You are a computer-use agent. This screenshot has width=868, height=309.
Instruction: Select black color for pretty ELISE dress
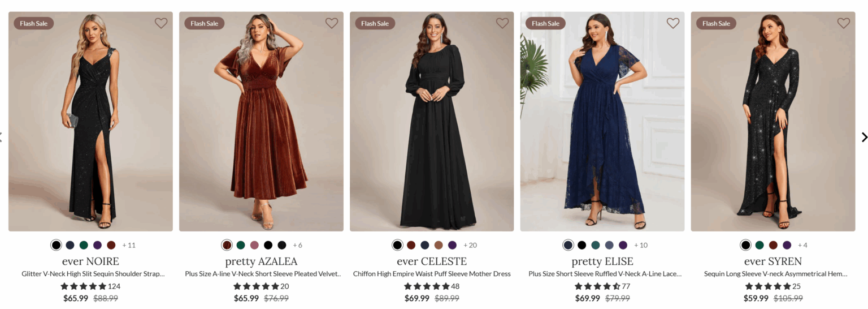[x=582, y=245]
